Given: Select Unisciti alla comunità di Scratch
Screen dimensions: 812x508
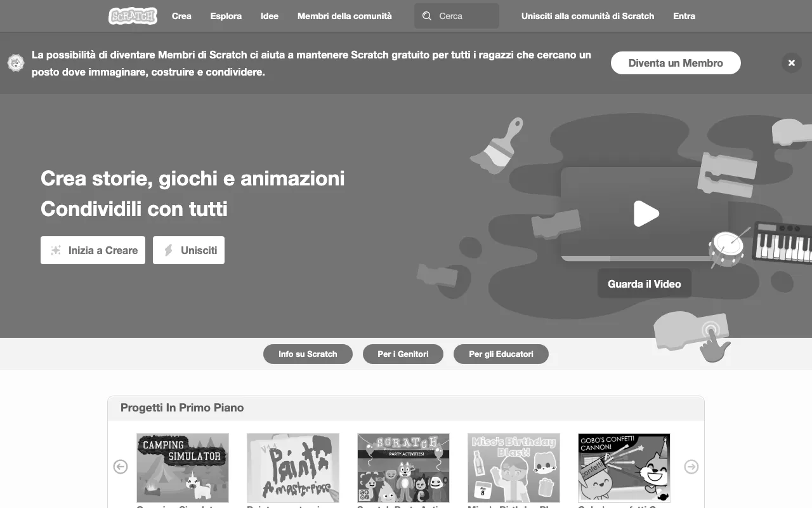Looking at the screenshot, I should pyautogui.click(x=587, y=16).
